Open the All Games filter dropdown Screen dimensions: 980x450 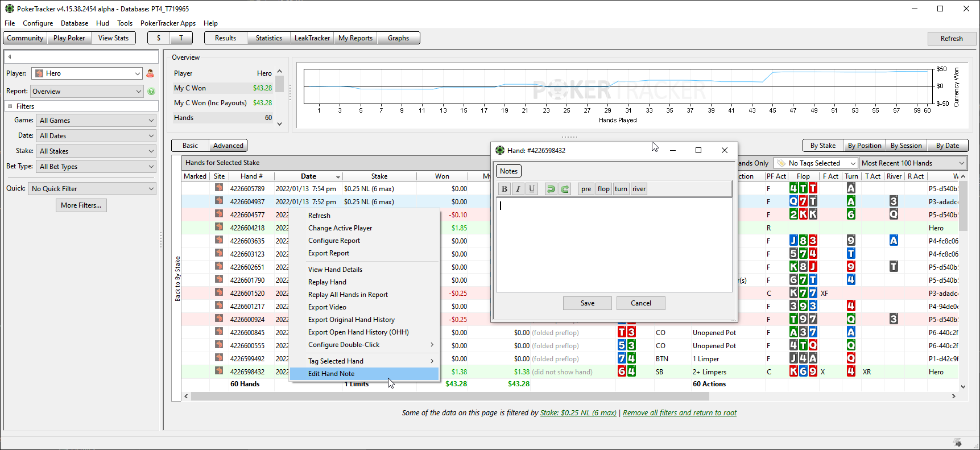pyautogui.click(x=96, y=121)
